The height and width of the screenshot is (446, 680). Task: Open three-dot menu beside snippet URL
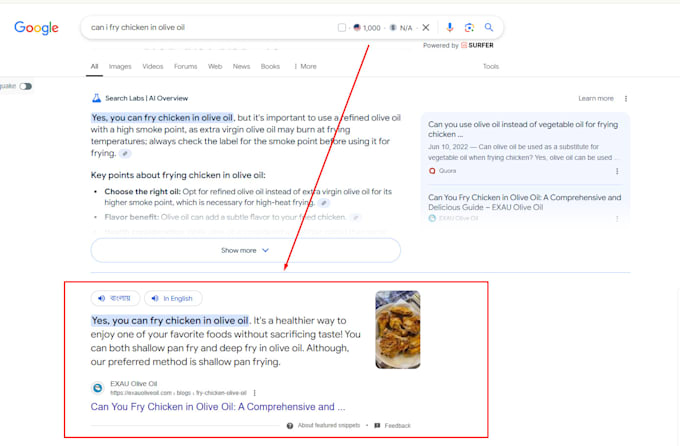click(x=255, y=393)
